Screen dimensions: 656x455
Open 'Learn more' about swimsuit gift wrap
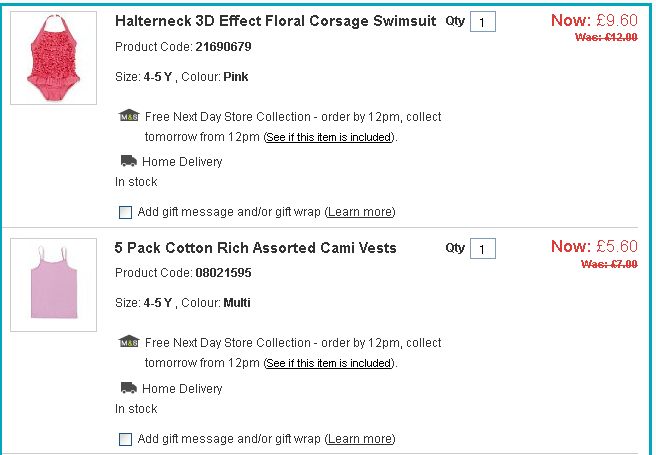point(360,212)
